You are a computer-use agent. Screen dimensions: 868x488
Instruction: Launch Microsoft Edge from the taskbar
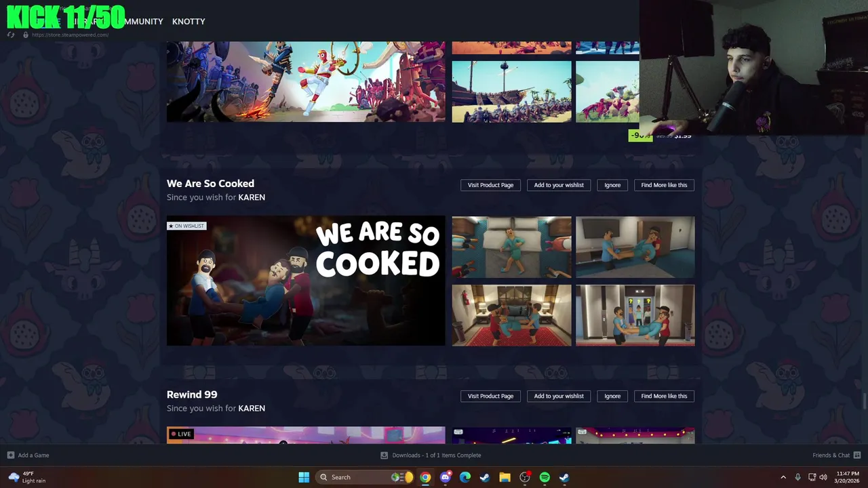(x=465, y=477)
